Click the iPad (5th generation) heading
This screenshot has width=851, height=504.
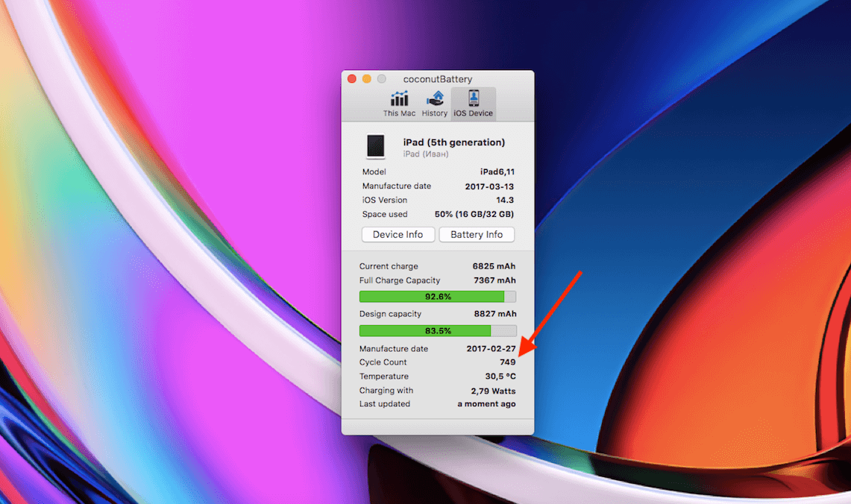point(453,142)
